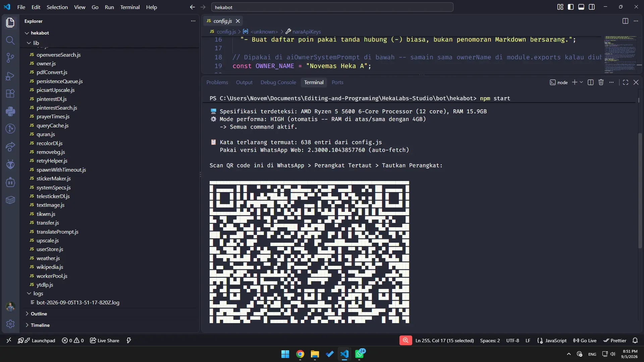Screen dimensions: 644x362
Task: Switch to the Problems tab
Action: pos(217,82)
